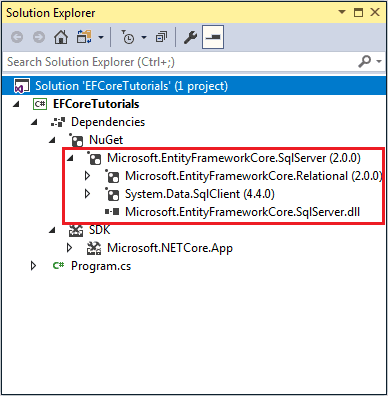Open the Window Position dropdown in title bar

[342, 12]
